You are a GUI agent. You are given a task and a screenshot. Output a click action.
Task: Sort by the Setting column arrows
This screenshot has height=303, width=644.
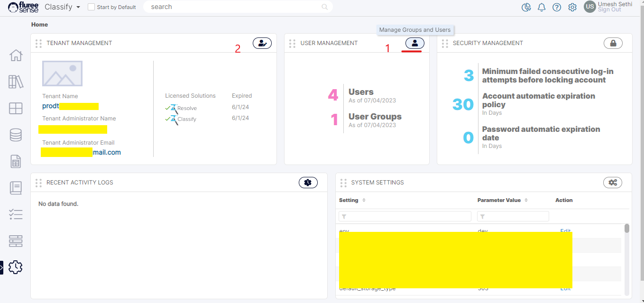[364, 201]
